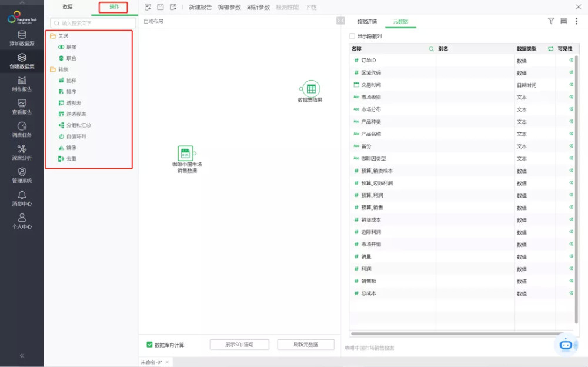This screenshot has width=588, height=367.
Task: Open 添加数据源 in the sidebar
Action: pos(22,38)
